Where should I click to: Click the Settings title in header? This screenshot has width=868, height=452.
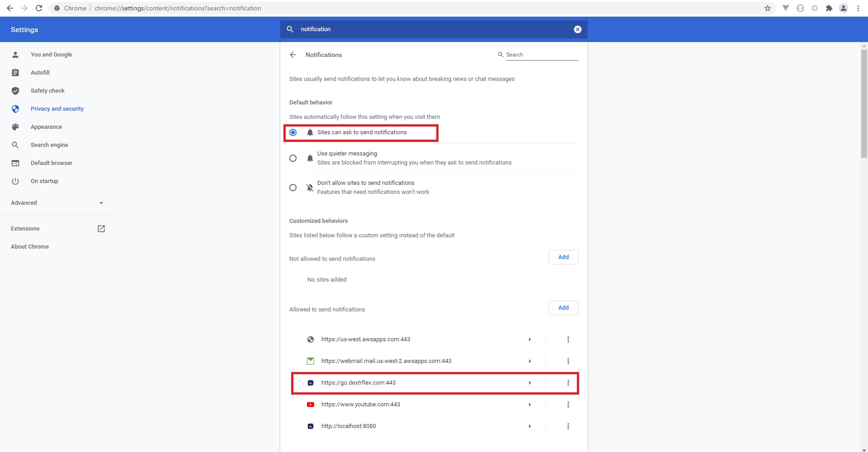(24, 30)
